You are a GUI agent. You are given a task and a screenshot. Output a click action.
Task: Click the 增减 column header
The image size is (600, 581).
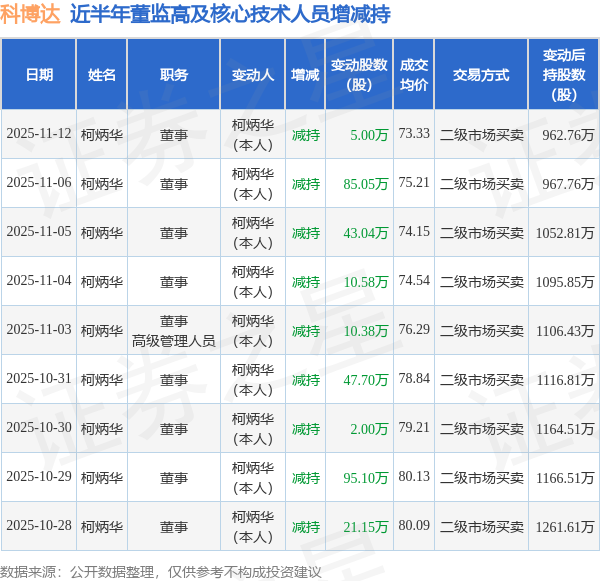click(x=305, y=75)
